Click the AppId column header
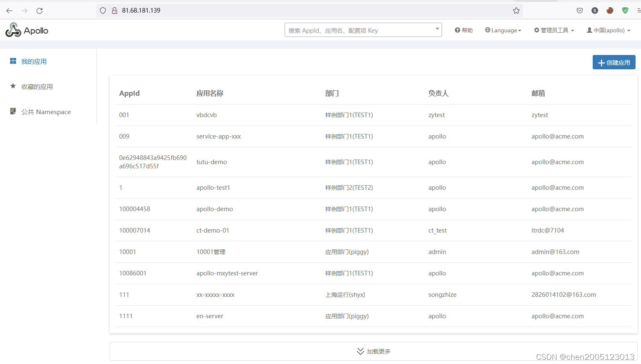The width and height of the screenshot is (641, 364). click(129, 93)
